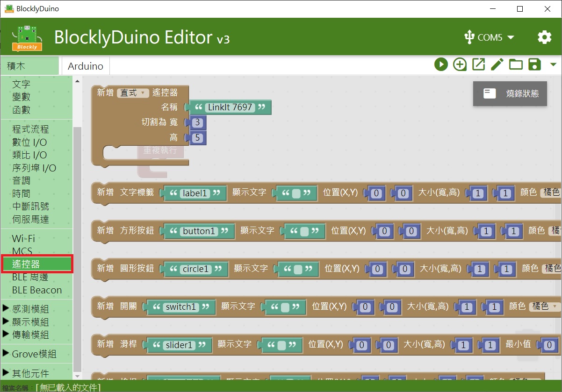Click the upload/run play icon
The image size is (562, 392).
pos(441,64)
